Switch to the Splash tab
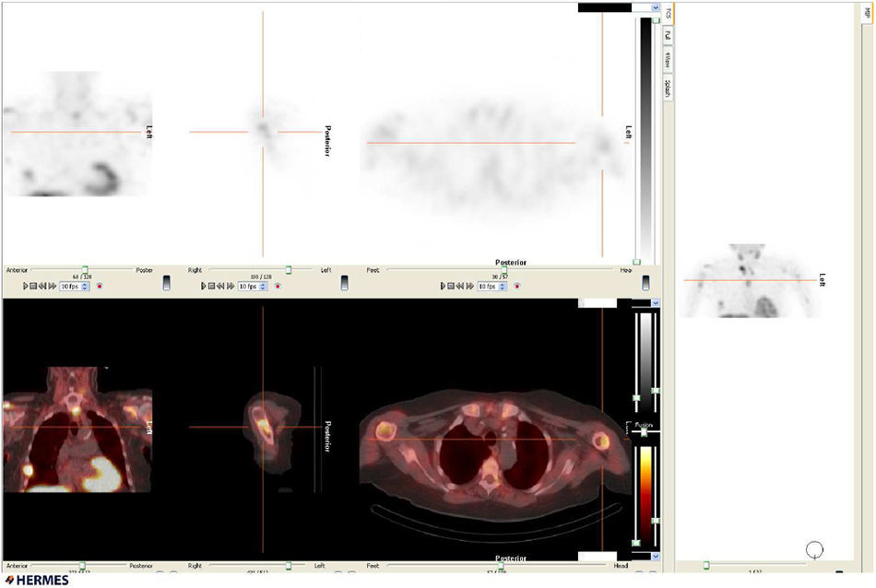 pyautogui.click(x=667, y=88)
